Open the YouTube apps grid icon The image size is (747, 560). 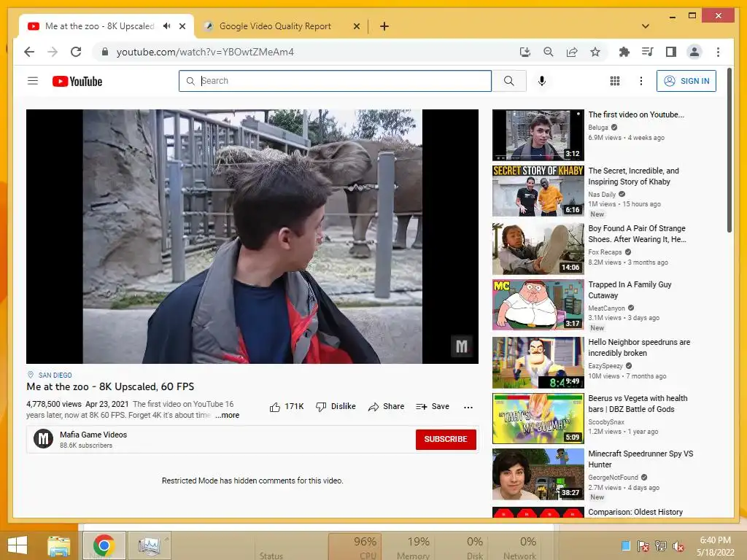tap(614, 81)
